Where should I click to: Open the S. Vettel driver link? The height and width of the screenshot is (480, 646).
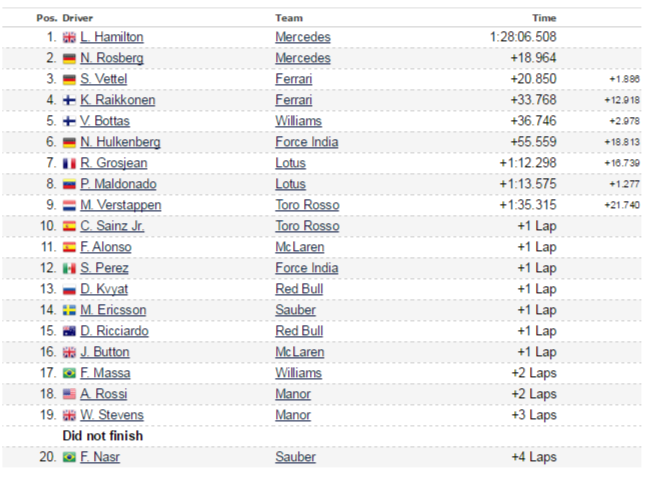[x=103, y=79]
